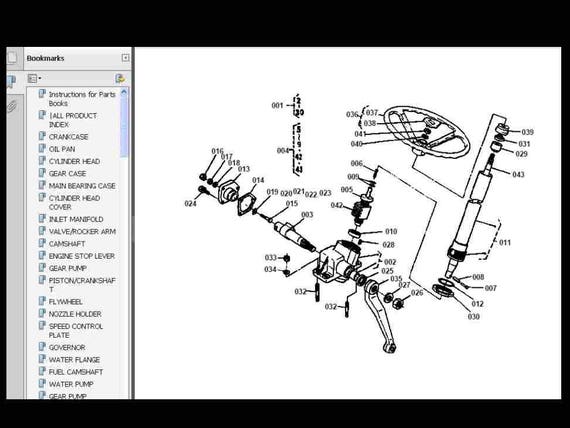
Task: Click the new bookmark icon
Action: 120,78
